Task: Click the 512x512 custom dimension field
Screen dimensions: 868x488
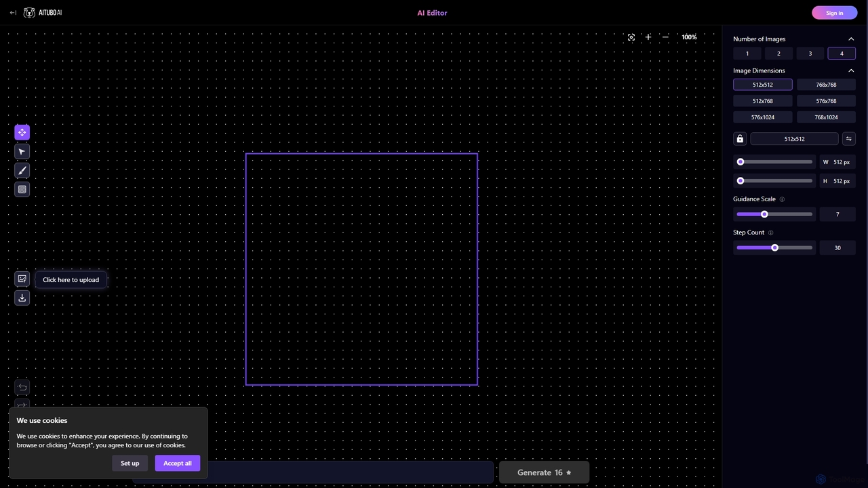Action: point(794,139)
